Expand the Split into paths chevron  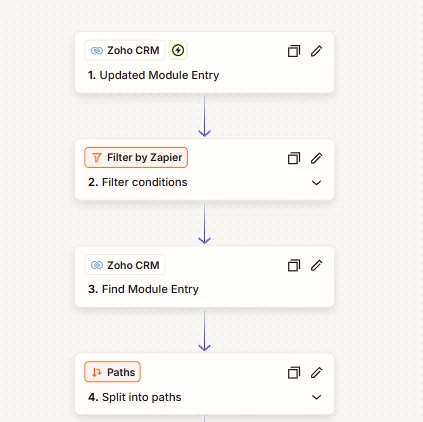[x=316, y=397]
